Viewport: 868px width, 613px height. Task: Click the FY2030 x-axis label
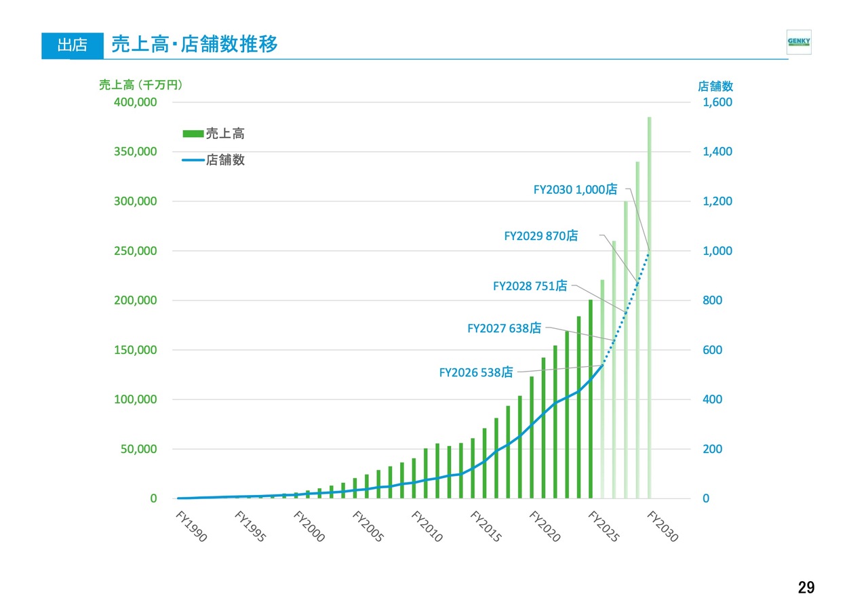(663, 528)
